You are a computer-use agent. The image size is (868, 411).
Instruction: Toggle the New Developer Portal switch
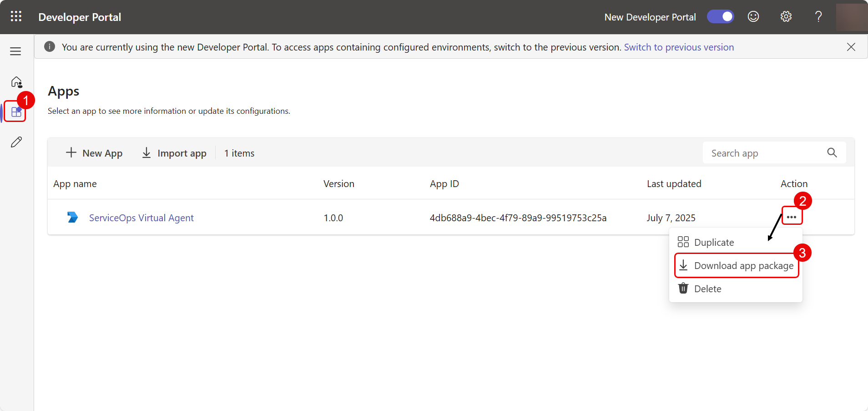tap(720, 17)
